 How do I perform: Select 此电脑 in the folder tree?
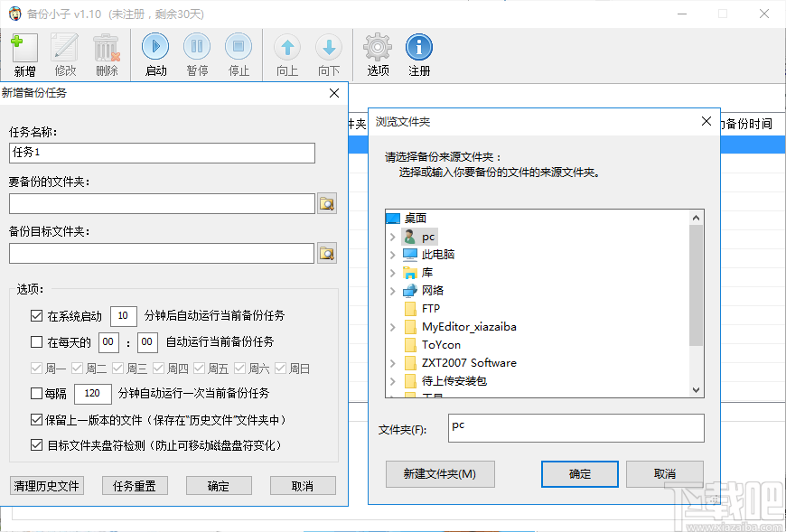[x=429, y=255]
